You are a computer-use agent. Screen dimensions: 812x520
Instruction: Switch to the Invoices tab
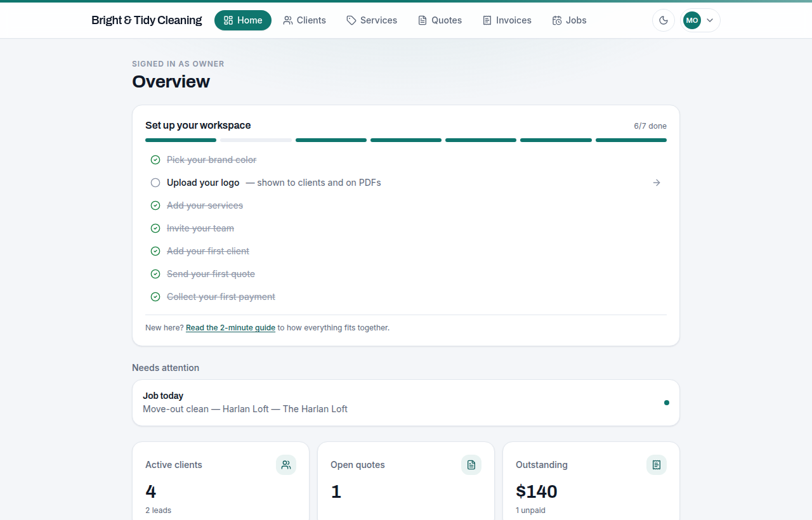[x=507, y=20]
